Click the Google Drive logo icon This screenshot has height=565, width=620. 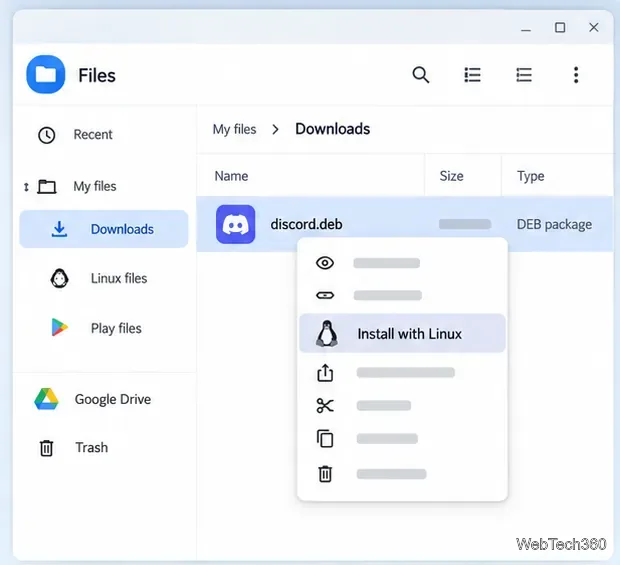(x=46, y=399)
